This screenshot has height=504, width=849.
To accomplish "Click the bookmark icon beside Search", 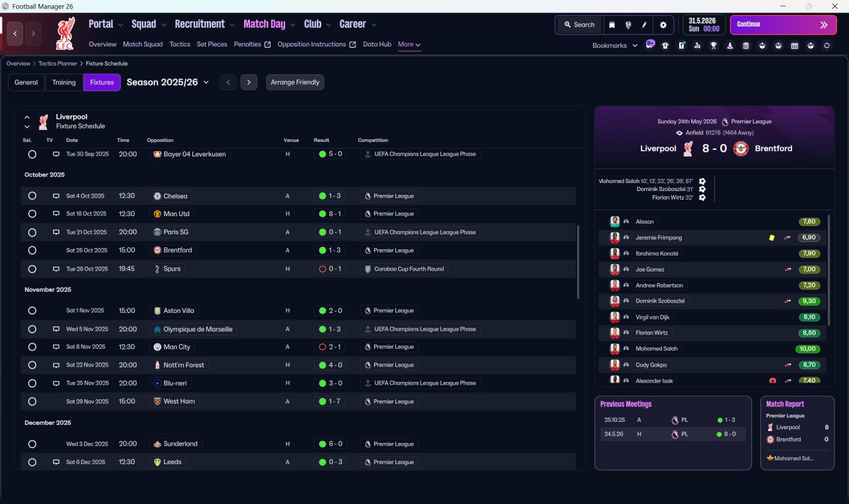I will click(x=612, y=25).
